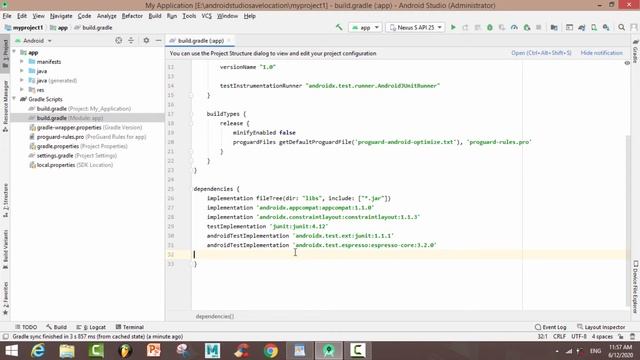Click the 4 spaces indent indicator

(602, 337)
